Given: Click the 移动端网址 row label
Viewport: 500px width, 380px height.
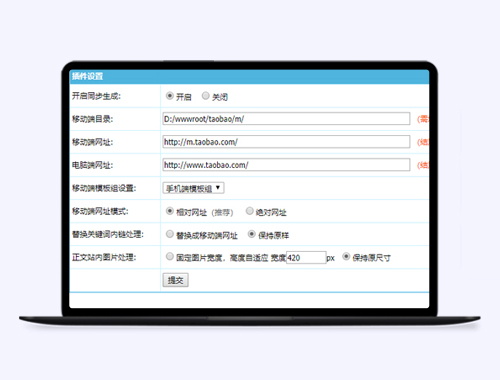Looking at the screenshot, I should tap(93, 142).
